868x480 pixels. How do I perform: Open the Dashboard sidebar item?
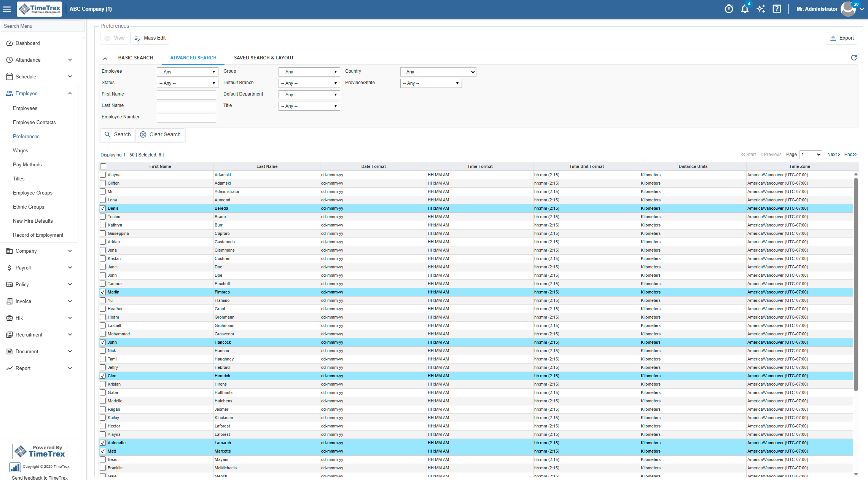[27, 43]
